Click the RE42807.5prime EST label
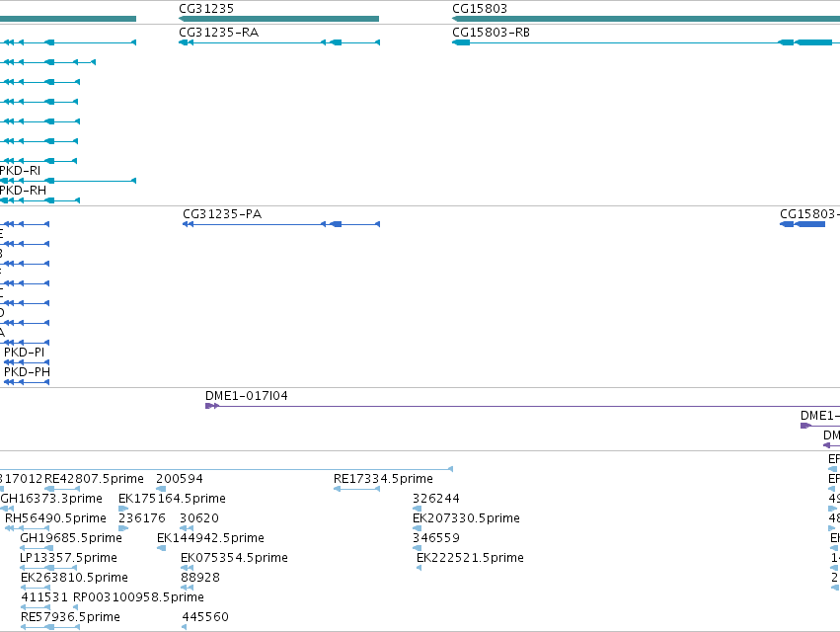 click(x=94, y=479)
